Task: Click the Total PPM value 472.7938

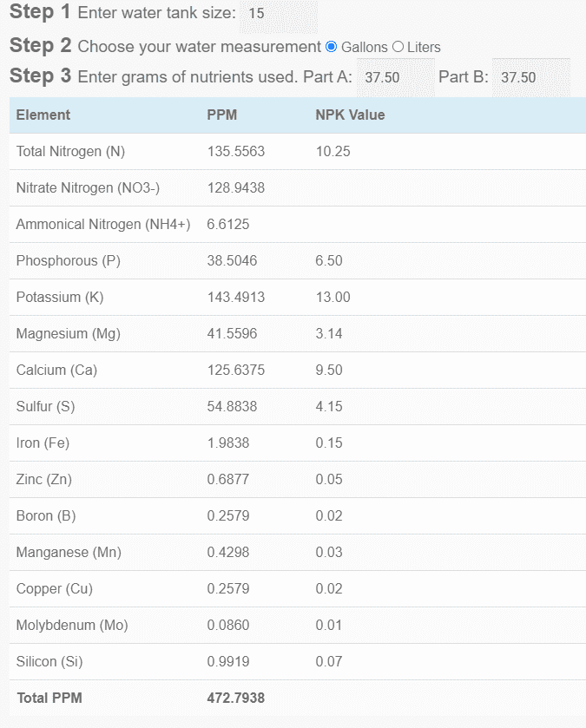Action: pyautogui.click(x=236, y=698)
